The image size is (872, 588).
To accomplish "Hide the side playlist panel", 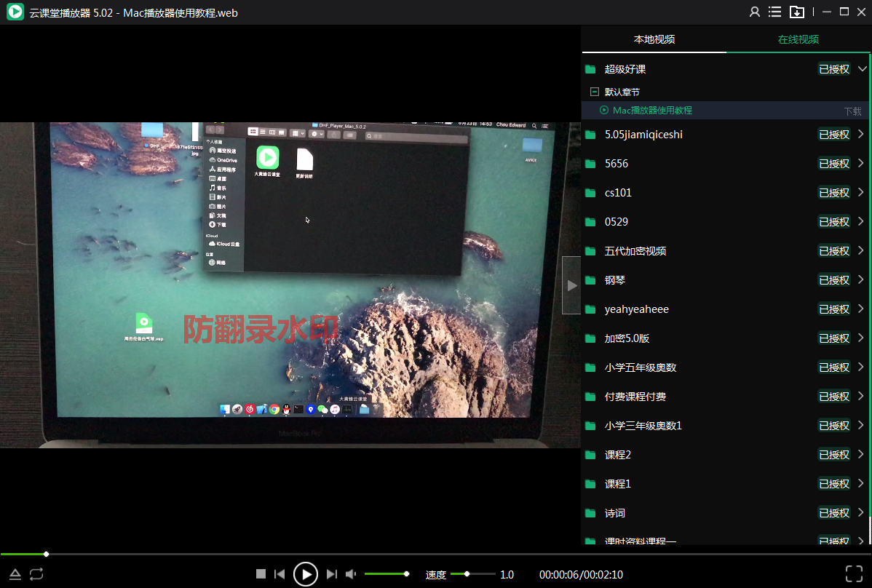I will [x=571, y=285].
